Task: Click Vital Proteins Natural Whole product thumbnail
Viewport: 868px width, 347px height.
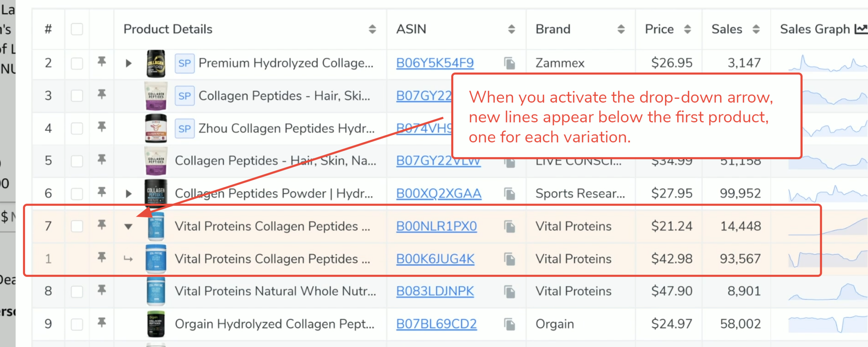Action: click(x=156, y=291)
